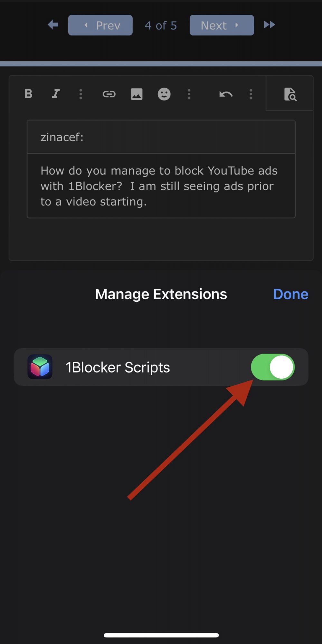Open the emoji smiley picker
The height and width of the screenshot is (644, 322).
(x=164, y=94)
